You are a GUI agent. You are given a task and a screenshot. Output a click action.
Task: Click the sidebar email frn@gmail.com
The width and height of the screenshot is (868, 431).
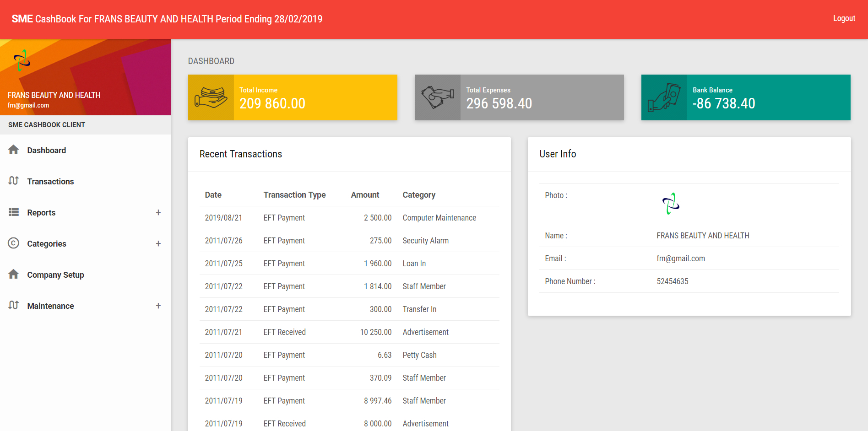(28, 105)
